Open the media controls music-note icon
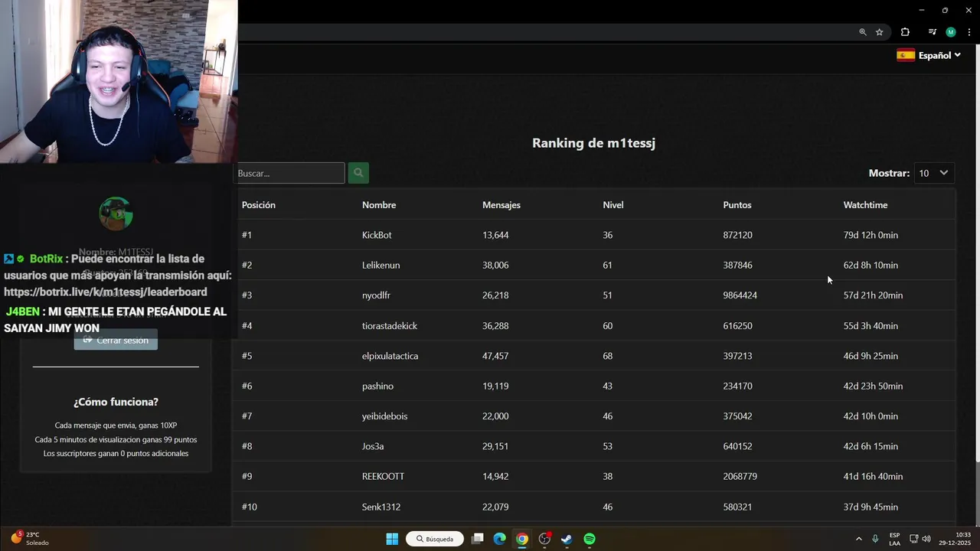980x551 pixels. point(932,32)
